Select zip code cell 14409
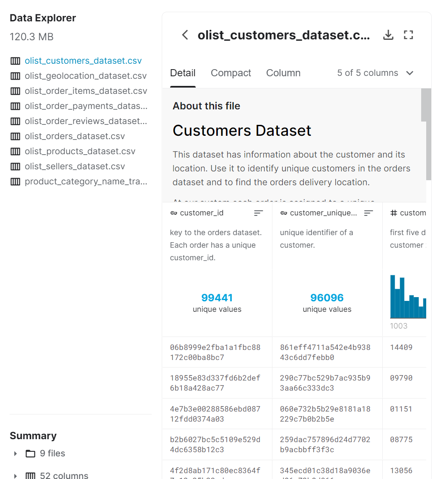 click(x=401, y=347)
